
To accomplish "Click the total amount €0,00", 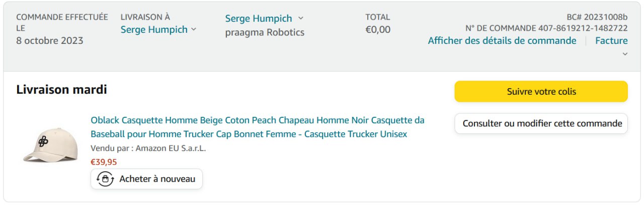I will point(377,30).
